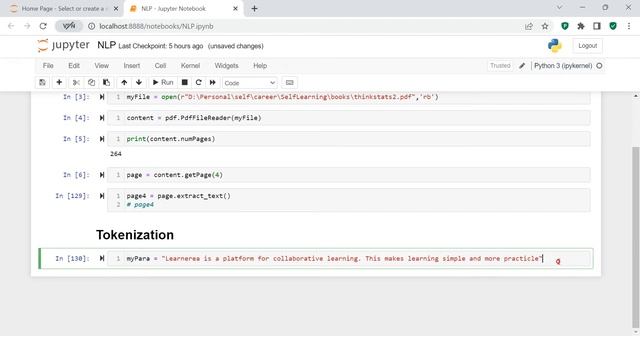Screen dimensions: 640x360
Task: Restart the kernel icon
Action: tap(199, 82)
